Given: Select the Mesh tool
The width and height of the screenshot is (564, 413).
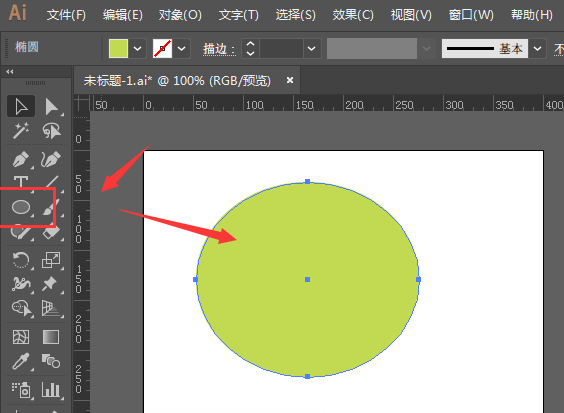Looking at the screenshot, I should click(21, 337).
